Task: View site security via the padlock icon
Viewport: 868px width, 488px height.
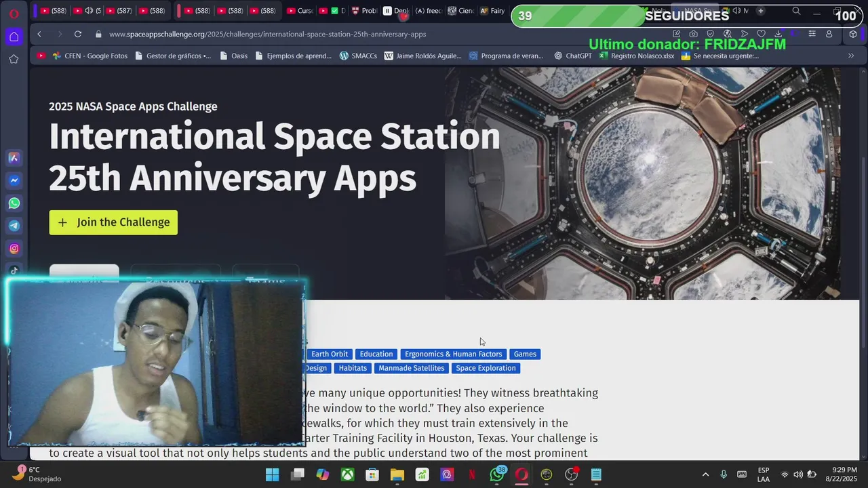Action: (98, 34)
